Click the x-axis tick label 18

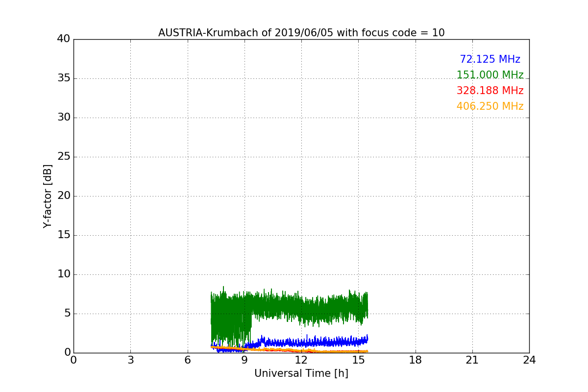[416, 360]
